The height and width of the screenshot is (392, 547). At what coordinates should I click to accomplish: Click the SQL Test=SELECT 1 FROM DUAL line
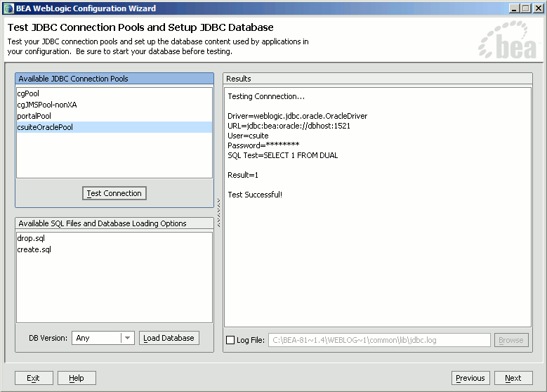pos(282,155)
